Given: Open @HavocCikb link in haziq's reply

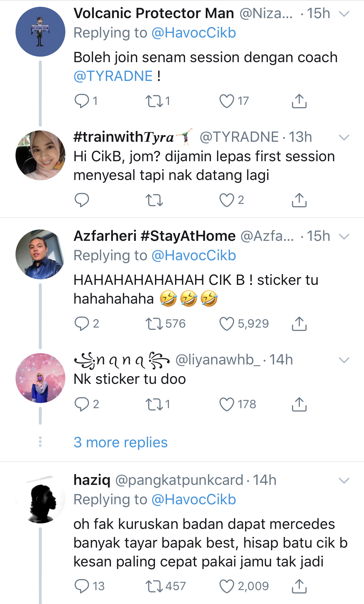Looking at the screenshot, I should pos(193,499).
